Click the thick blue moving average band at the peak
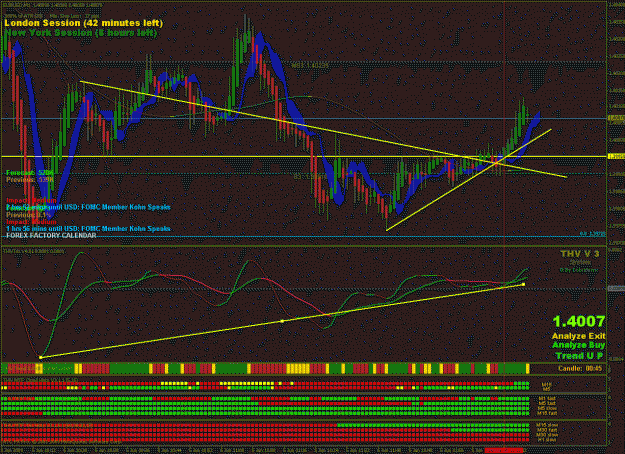This screenshot has height=454, width=625. pos(259,42)
